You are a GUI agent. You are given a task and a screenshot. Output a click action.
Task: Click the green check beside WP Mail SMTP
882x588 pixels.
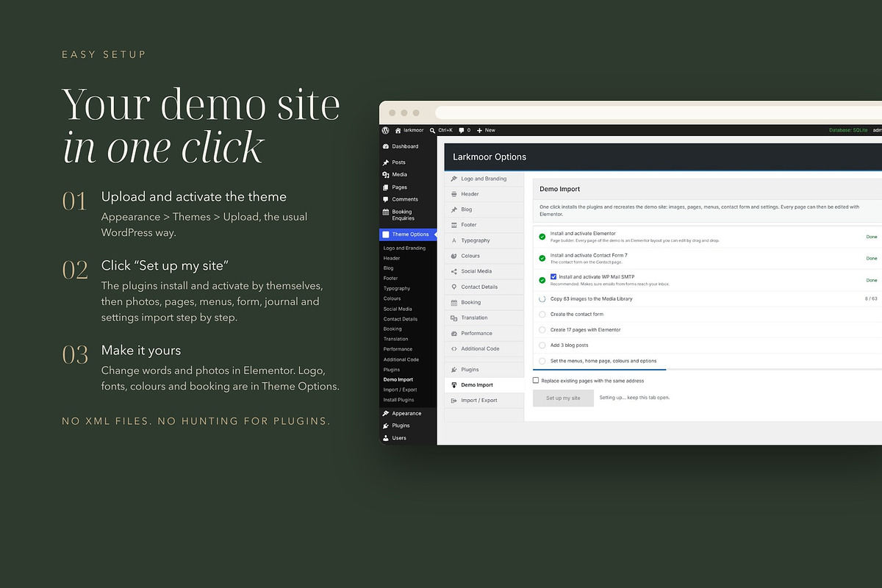[542, 280]
